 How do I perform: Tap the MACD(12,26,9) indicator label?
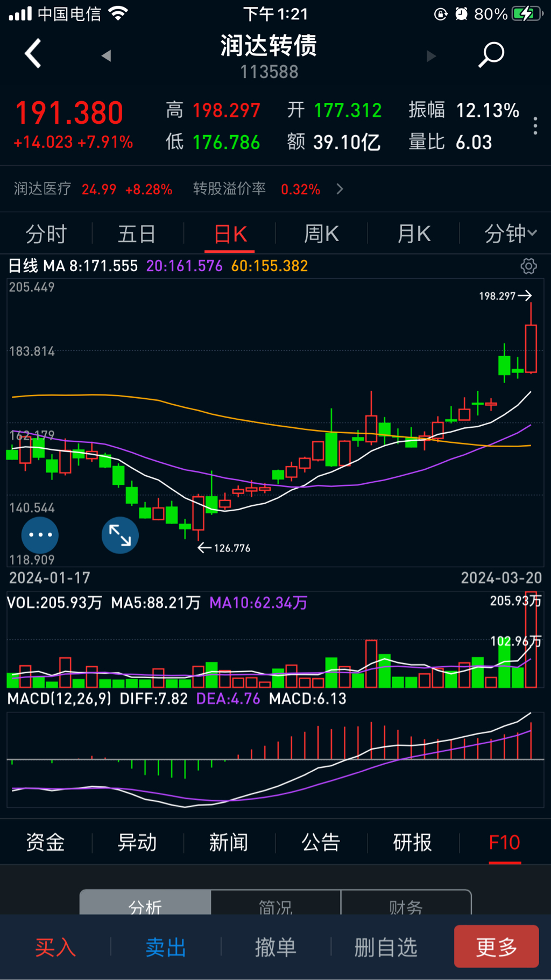[59, 699]
